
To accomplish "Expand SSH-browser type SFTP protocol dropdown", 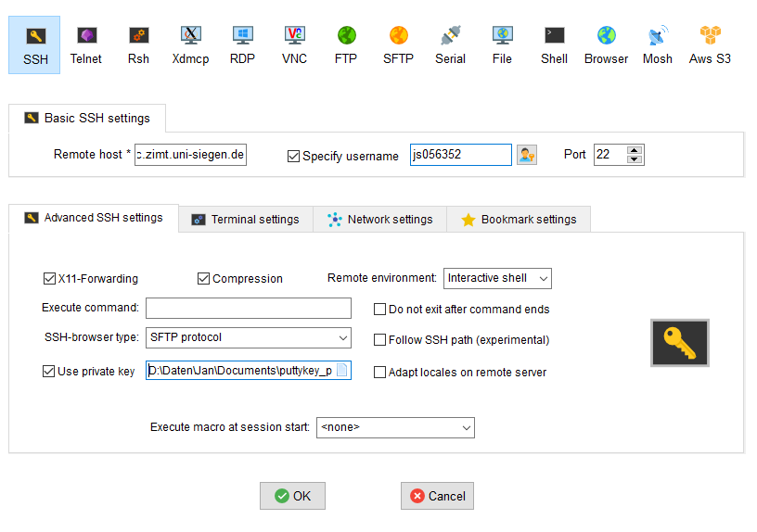I will pos(248,337).
